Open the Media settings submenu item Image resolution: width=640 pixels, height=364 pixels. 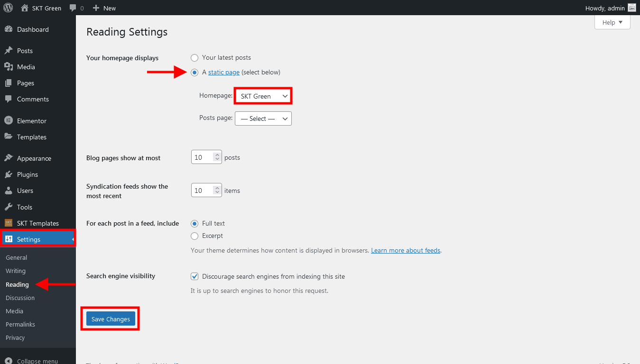pyautogui.click(x=14, y=311)
